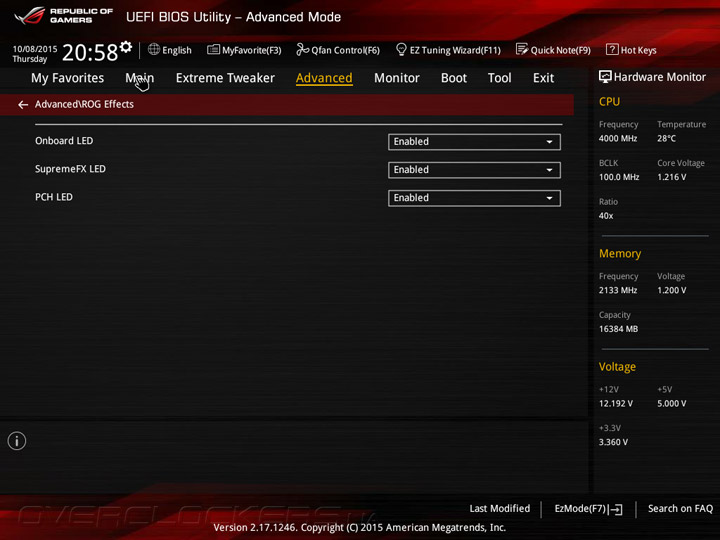
Task: Click the Advanced\ROG Effects breadcrumb
Action: click(x=84, y=104)
